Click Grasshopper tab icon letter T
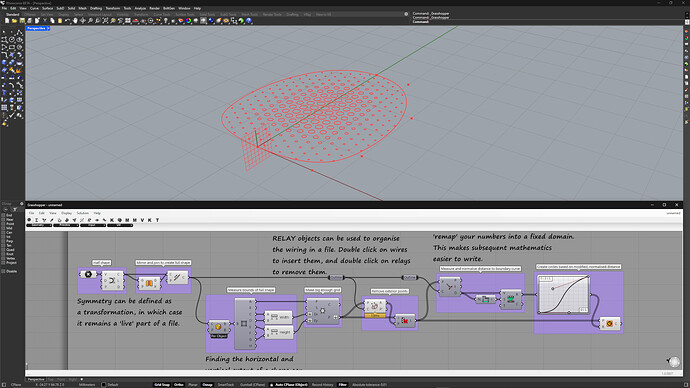690x388 pixels. [x=157, y=220]
